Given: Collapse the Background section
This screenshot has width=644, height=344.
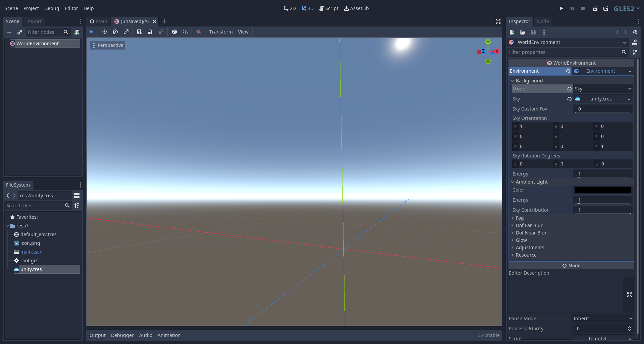Looking at the screenshot, I should [513, 81].
